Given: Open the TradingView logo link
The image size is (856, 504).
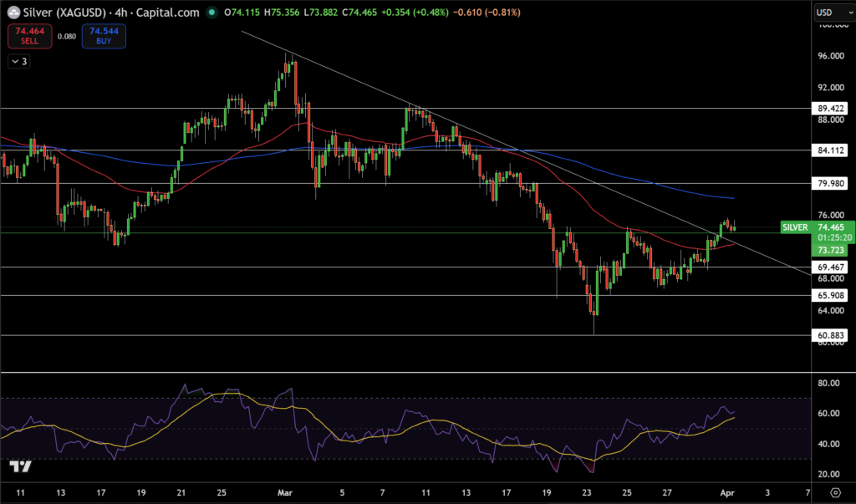Looking at the screenshot, I should click(20, 467).
